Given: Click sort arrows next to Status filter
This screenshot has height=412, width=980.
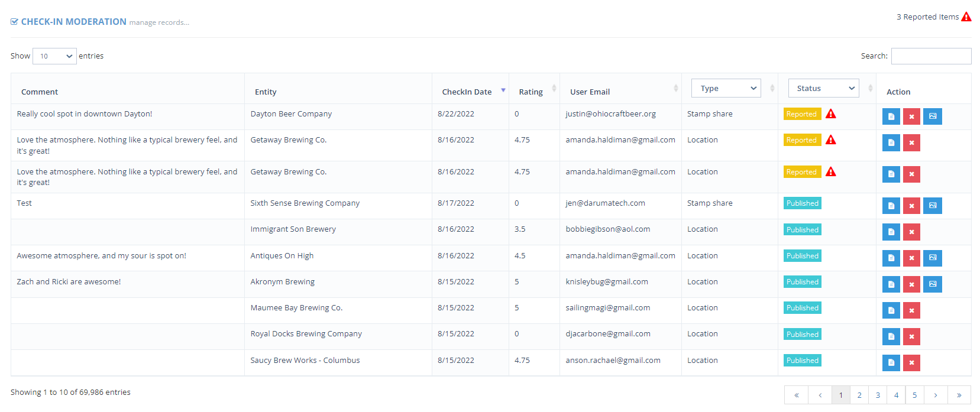Looking at the screenshot, I should pyautogui.click(x=870, y=88).
